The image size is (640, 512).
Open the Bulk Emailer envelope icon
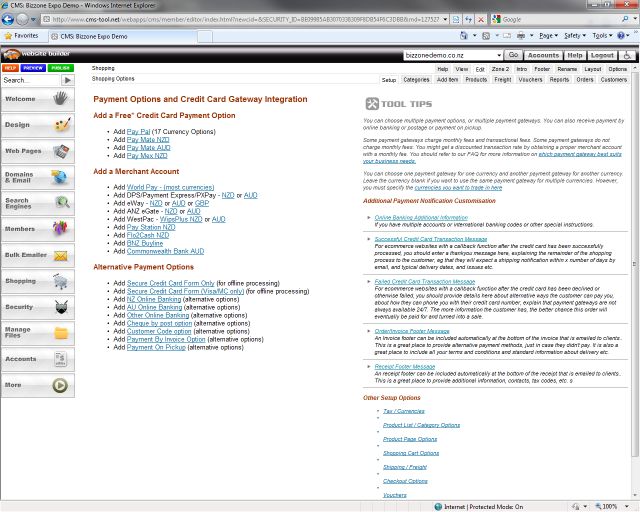(61, 256)
